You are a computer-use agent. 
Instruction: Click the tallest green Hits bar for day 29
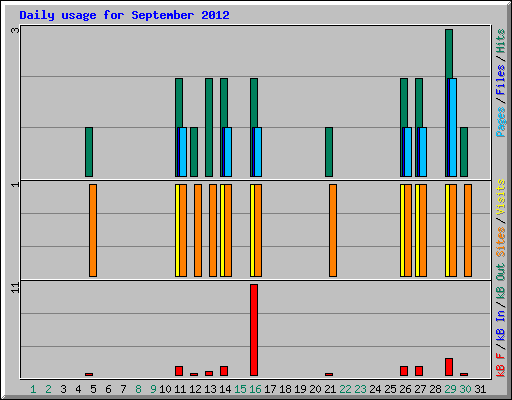click(x=449, y=53)
